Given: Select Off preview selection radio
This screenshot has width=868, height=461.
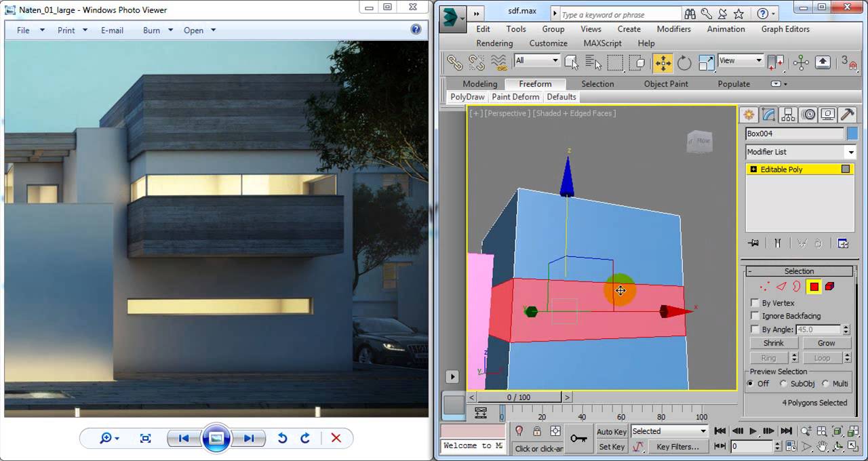Looking at the screenshot, I should (x=751, y=384).
